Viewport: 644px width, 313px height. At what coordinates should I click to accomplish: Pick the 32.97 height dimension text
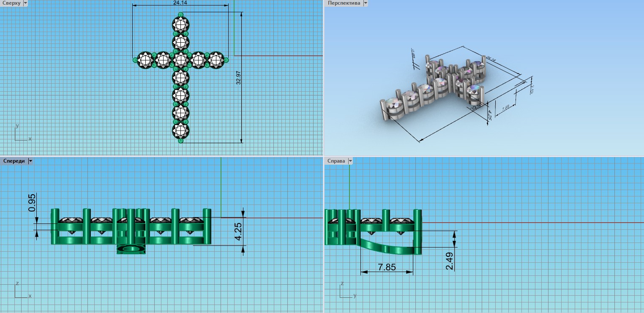[x=239, y=78]
